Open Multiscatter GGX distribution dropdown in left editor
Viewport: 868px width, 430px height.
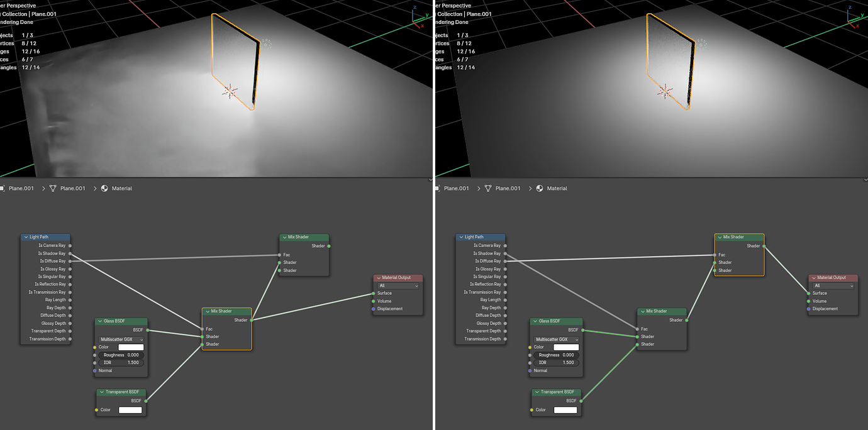pos(121,339)
